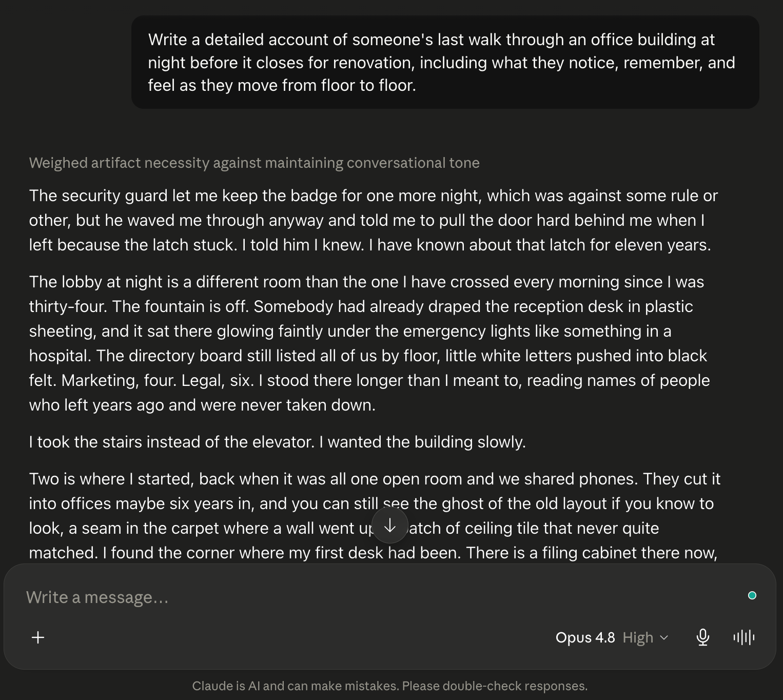Jump to bottom with the down-arrow button
The width and height of the screenshot is (783, 700).
click(x=390, y=525)
